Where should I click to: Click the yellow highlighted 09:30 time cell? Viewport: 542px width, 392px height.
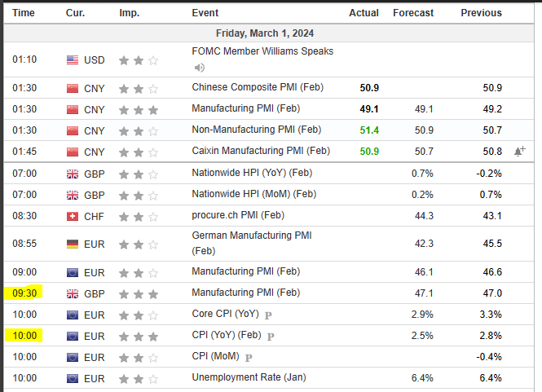[24, 293]
